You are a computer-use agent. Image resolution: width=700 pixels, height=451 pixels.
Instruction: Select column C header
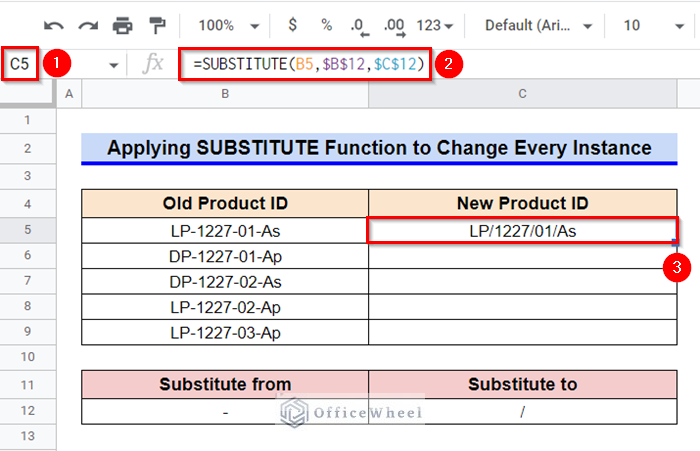tap(522, 94)
